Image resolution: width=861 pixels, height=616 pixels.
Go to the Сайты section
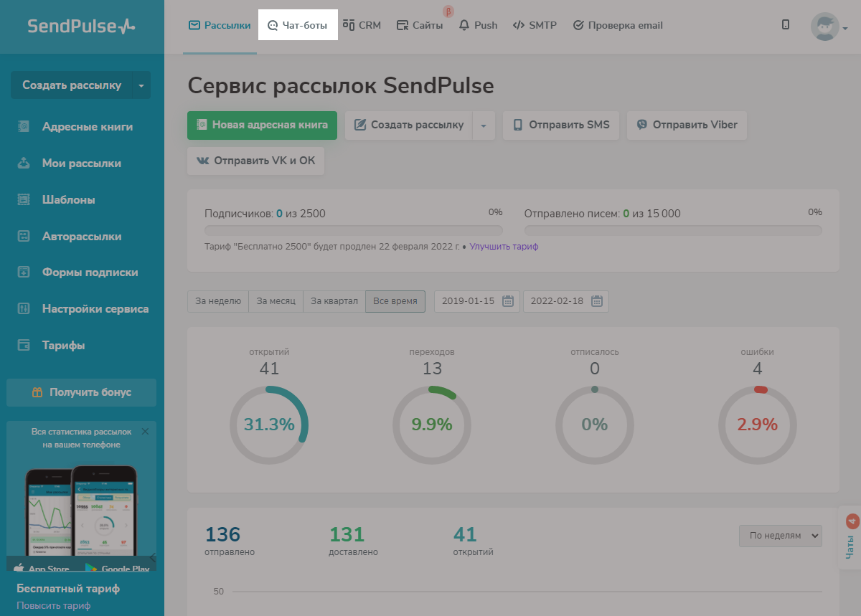click(x=420, y=25)
